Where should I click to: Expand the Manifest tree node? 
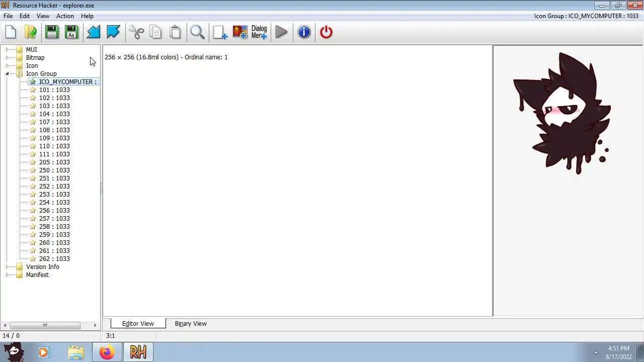pos(7,275)
